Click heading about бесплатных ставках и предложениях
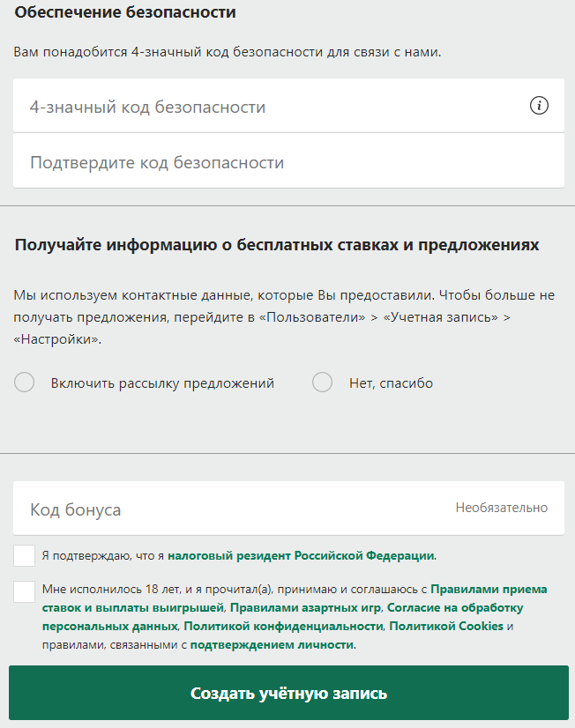This screenshot has width=575, height=728. pos(277,245)
